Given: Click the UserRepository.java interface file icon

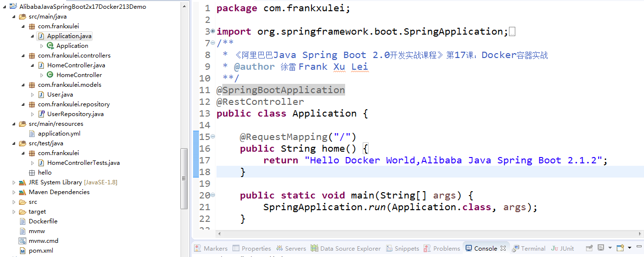Looking at the screenshot, I should [41, 114].
